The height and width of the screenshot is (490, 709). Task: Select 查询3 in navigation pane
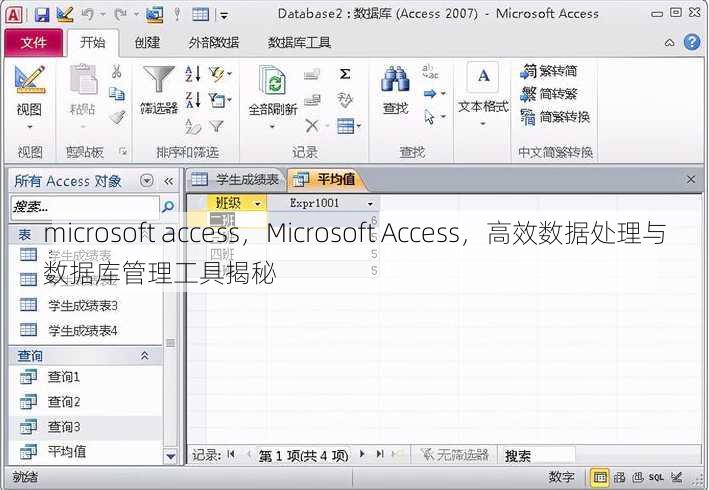[x=85, y=427]
